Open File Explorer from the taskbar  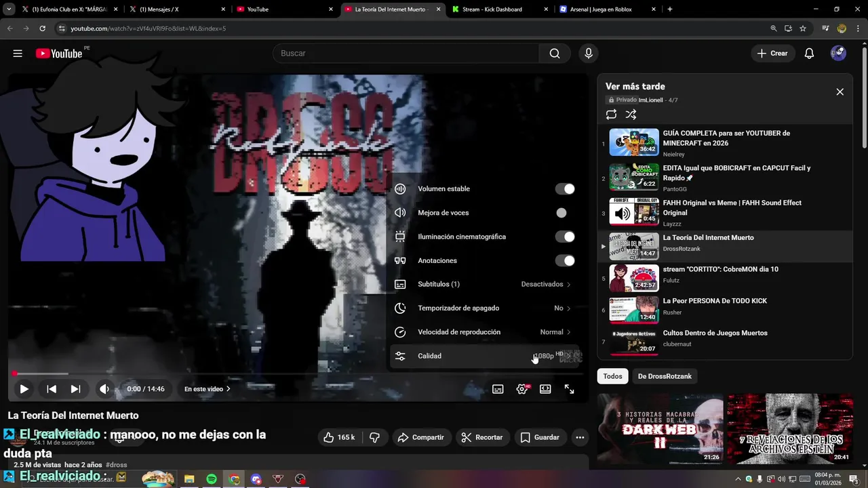(x=189, y=479)
